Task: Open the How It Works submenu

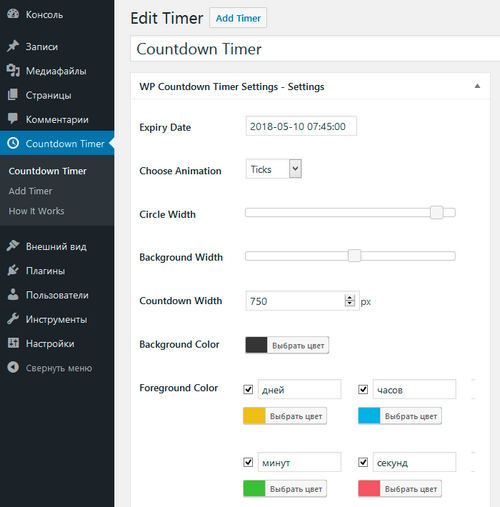Action: 36,211
